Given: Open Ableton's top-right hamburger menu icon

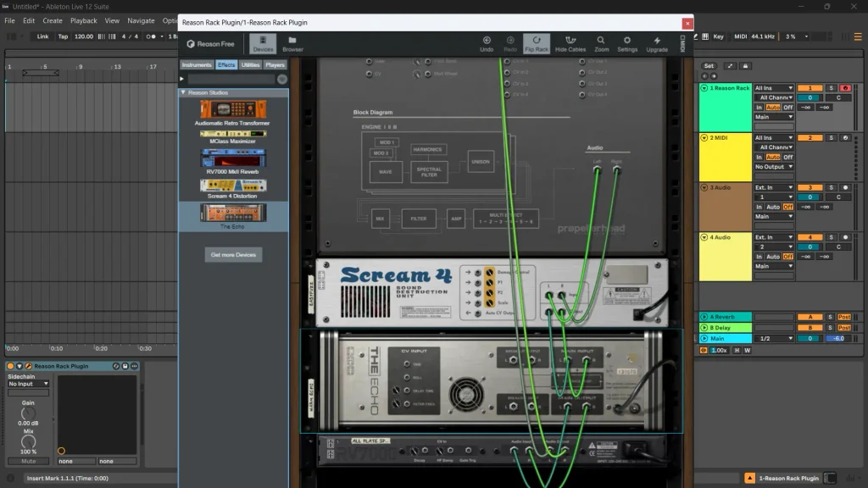Looking at the screenshot, I should pos(858,36).
